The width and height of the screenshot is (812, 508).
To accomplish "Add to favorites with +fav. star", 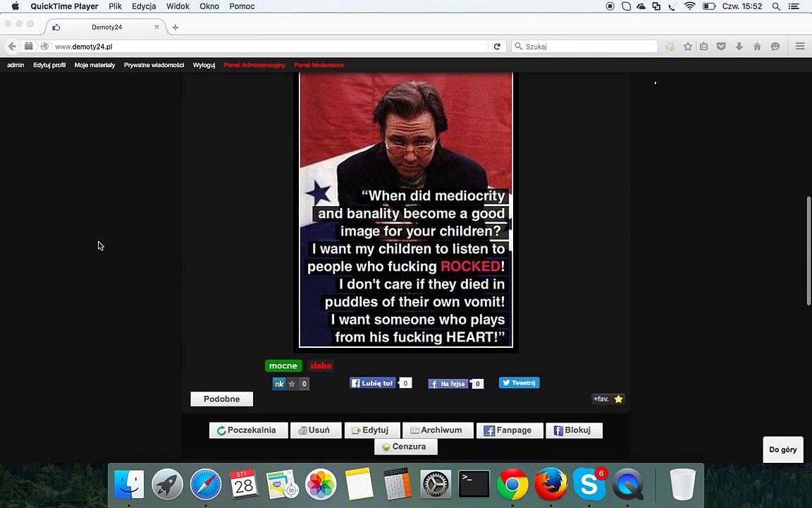I will click(608, 399).
